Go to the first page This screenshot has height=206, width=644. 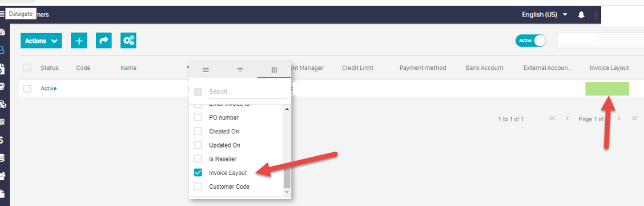553,118
